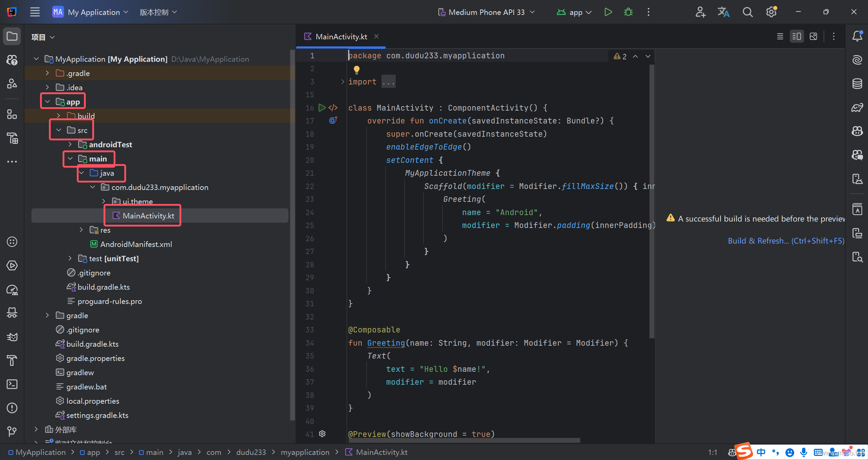Switch editor to Split view mode
Screen dimensions: 868x460
click(797, 36)
